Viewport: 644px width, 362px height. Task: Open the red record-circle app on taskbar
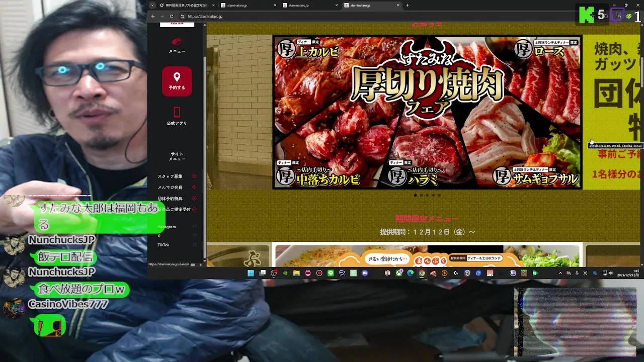319,273
